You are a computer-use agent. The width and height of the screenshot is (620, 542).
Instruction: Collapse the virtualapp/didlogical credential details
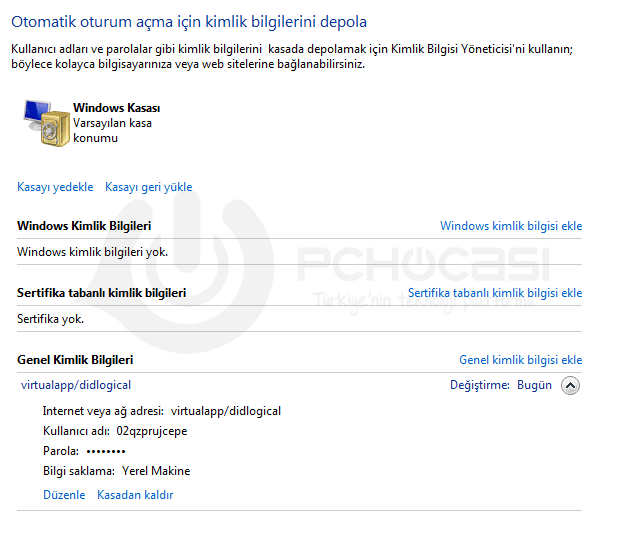point(570,385)
